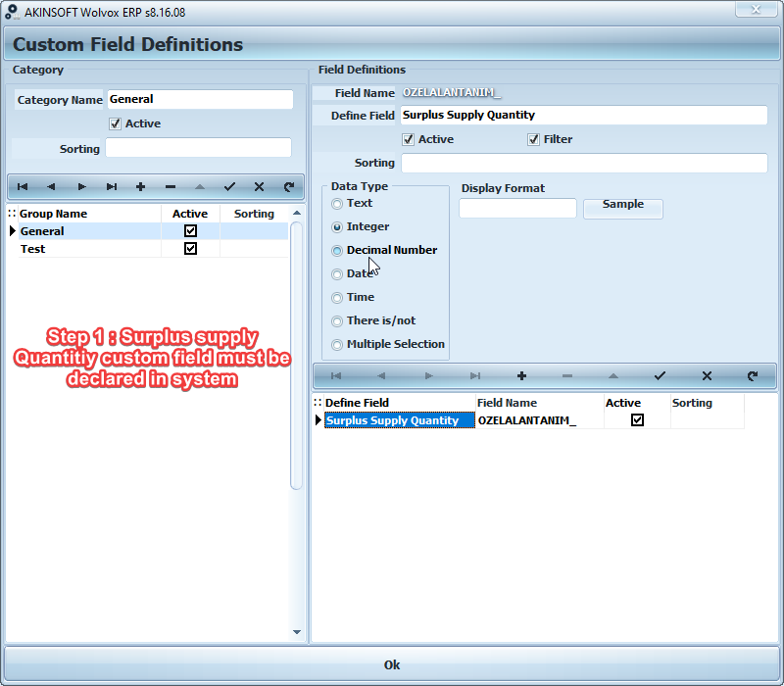The width and height of the screenshot is (784, 686).
Task: Click AKINSOFT Wolvox application icon in title bar
Action: (x=12, y=12)
